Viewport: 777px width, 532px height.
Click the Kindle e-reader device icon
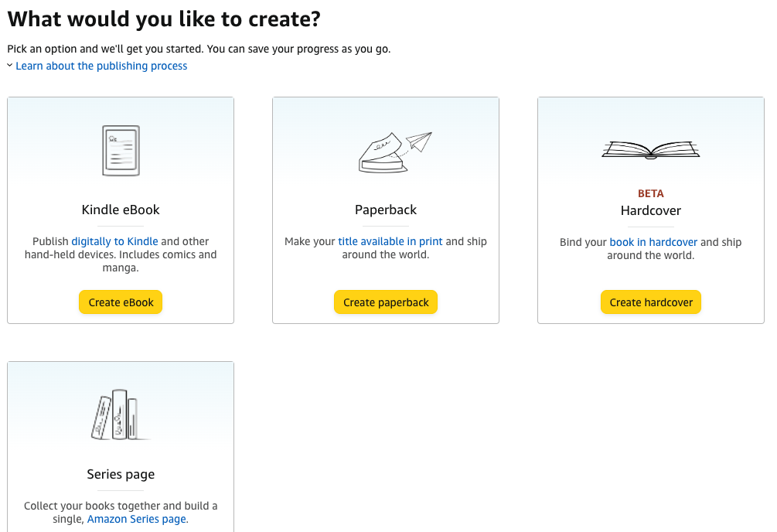click(121, 151)
